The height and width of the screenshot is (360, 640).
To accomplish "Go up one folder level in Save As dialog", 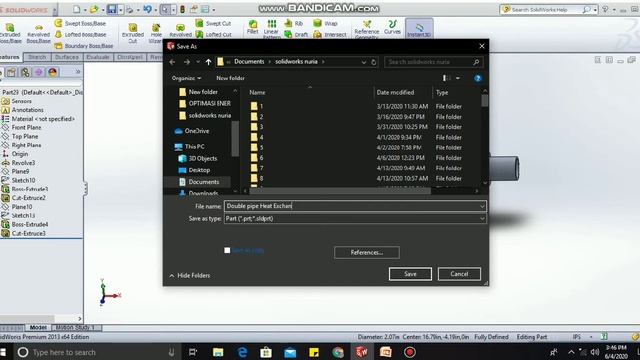I will pos(208,62).
